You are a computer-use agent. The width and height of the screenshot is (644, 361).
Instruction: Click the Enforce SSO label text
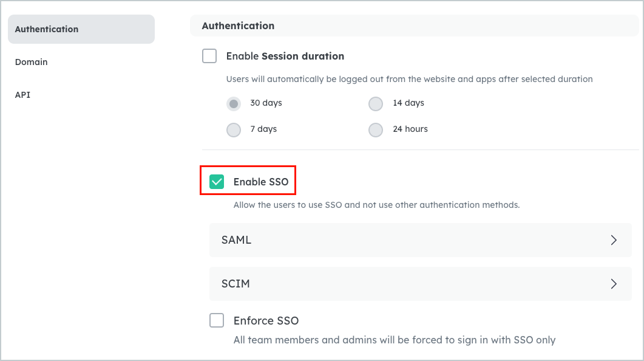click(x=266, y=320)
